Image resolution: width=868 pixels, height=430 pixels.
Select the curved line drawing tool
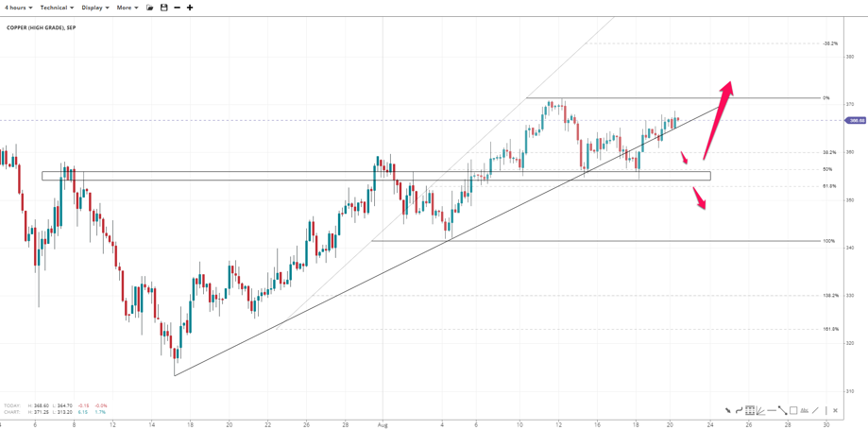tap(739, 410)
